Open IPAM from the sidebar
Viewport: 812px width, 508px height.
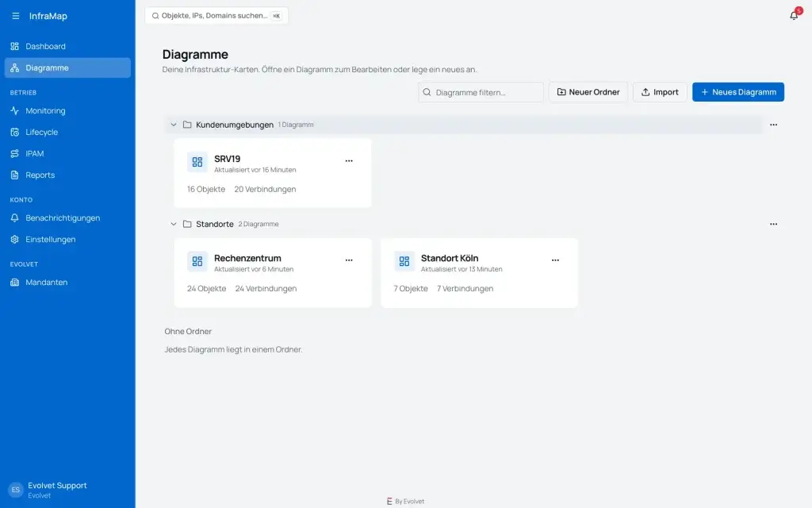67,153
